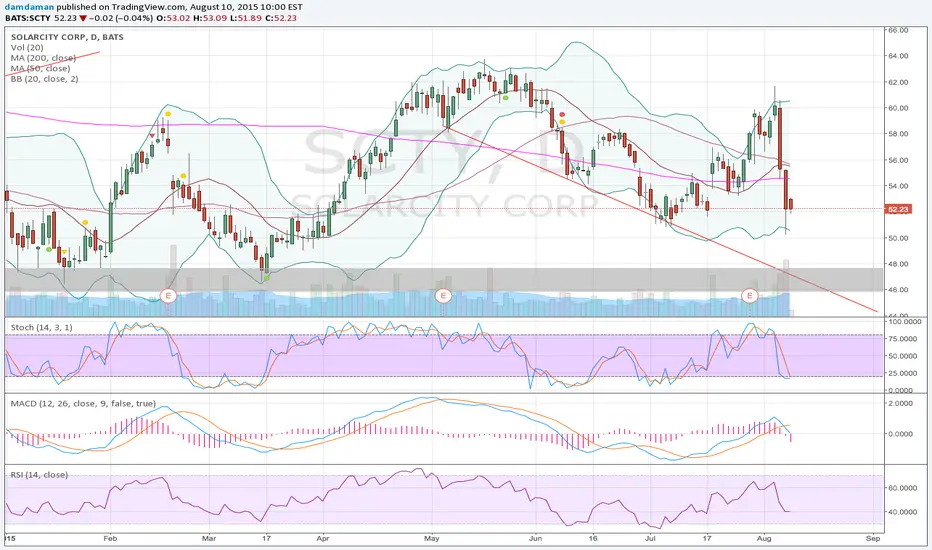Select the descending red trendline below price
This screenshot has height=550, width=932.
[x=660, y=219]
